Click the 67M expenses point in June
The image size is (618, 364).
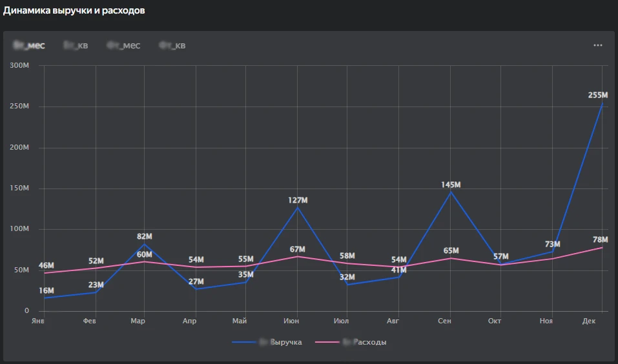coord(298,256)
